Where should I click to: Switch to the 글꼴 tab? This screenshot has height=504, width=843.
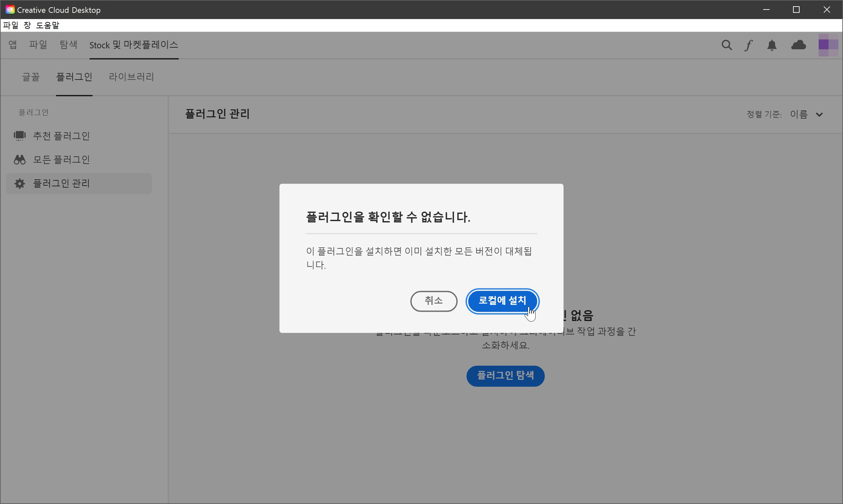[31, 77]
